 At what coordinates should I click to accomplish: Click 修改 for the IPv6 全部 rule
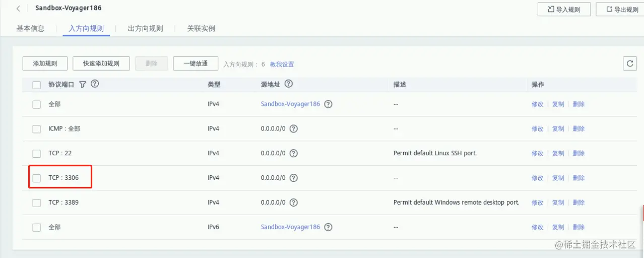(537, 227)
